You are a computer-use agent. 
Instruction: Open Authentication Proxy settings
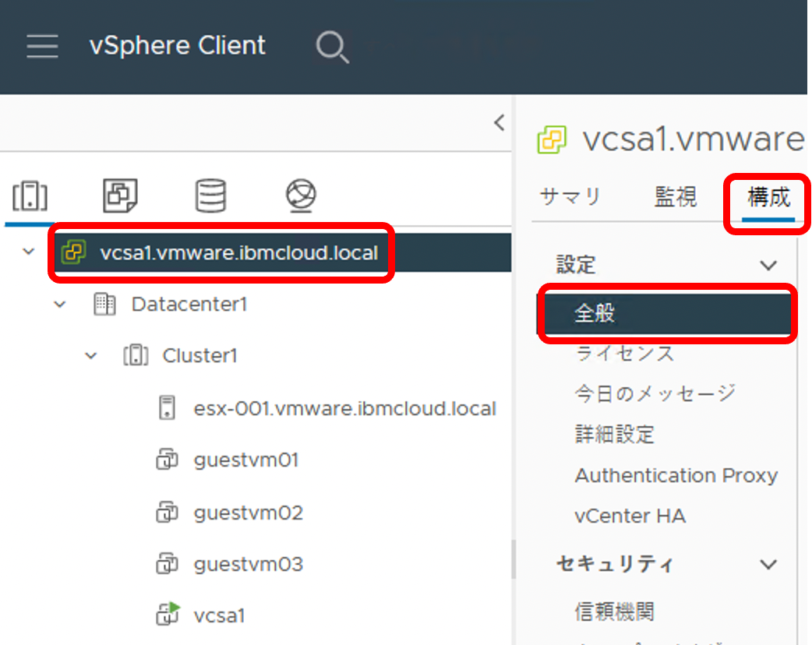[x=676, y=475]
